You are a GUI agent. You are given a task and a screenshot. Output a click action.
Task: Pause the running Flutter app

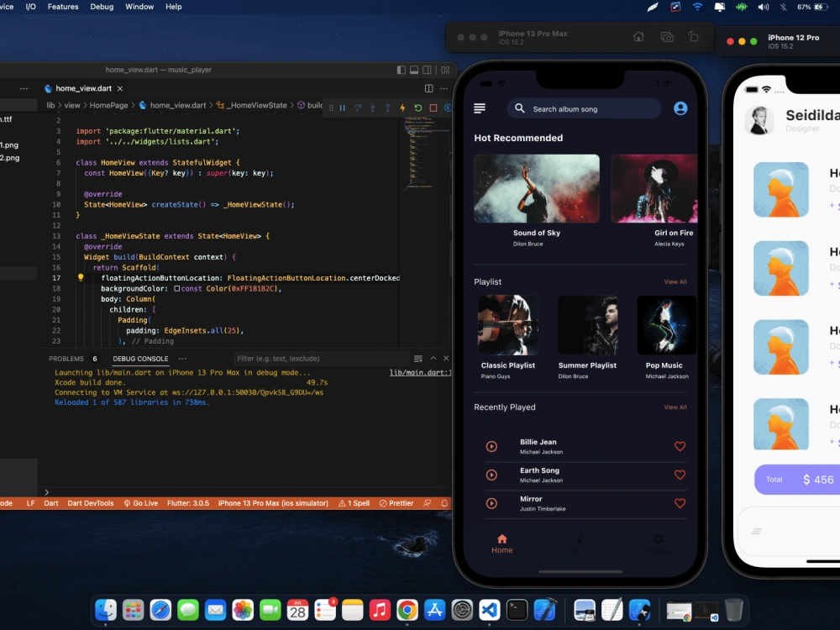coord(343,108)
